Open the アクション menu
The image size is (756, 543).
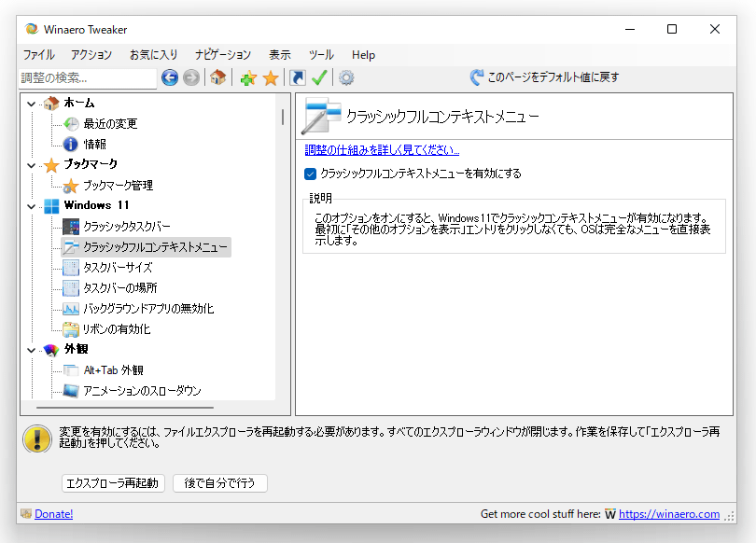click(91, 55)
